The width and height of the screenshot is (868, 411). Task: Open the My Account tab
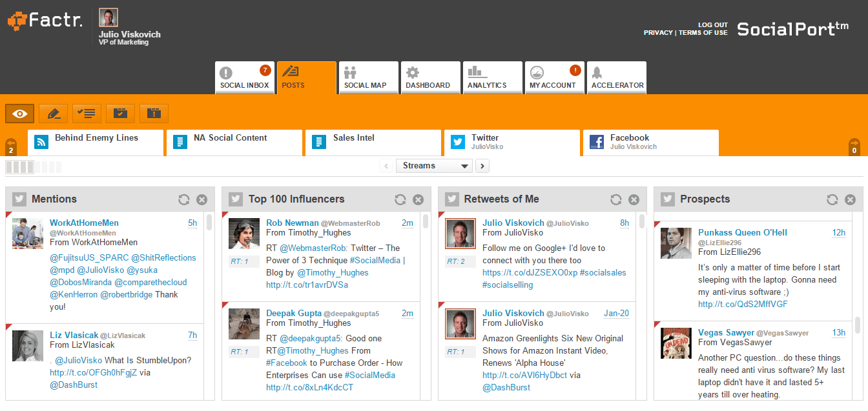tap(555, 77)
